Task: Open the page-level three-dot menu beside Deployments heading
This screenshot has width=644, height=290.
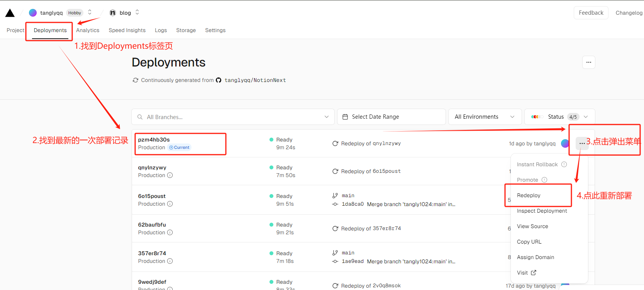Action: tap(588, 62)
